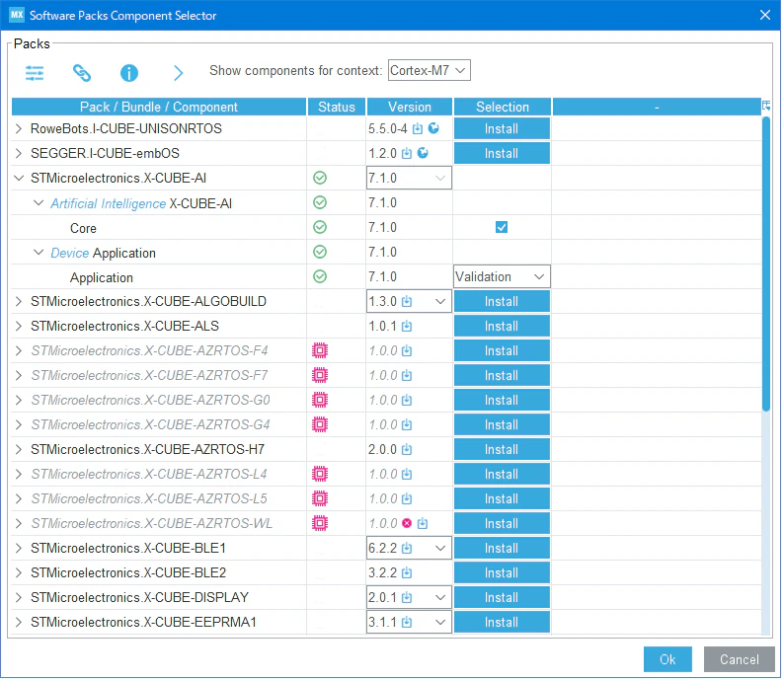
Task: Click the chain link dependencies icon
Action: pos(82,73)
